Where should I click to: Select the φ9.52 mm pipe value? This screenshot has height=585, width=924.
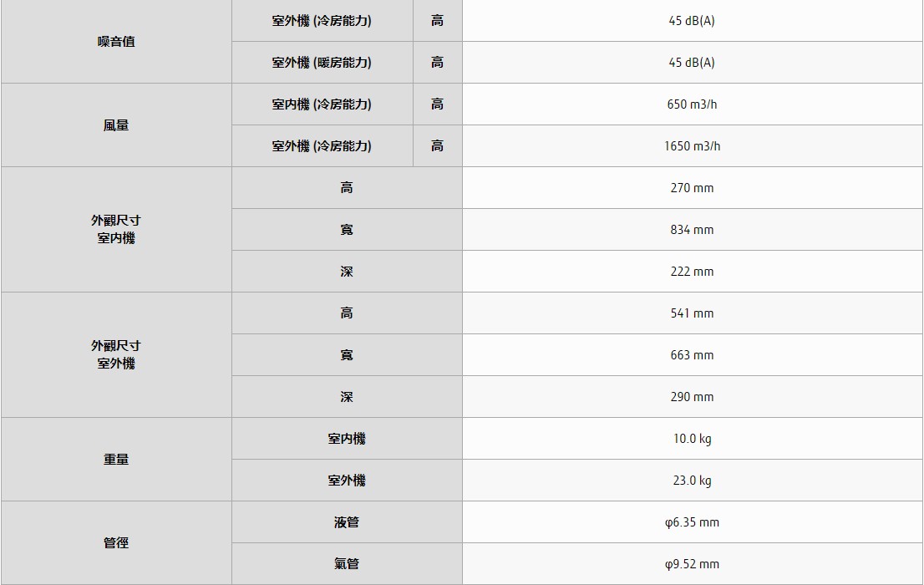[692, 564]
